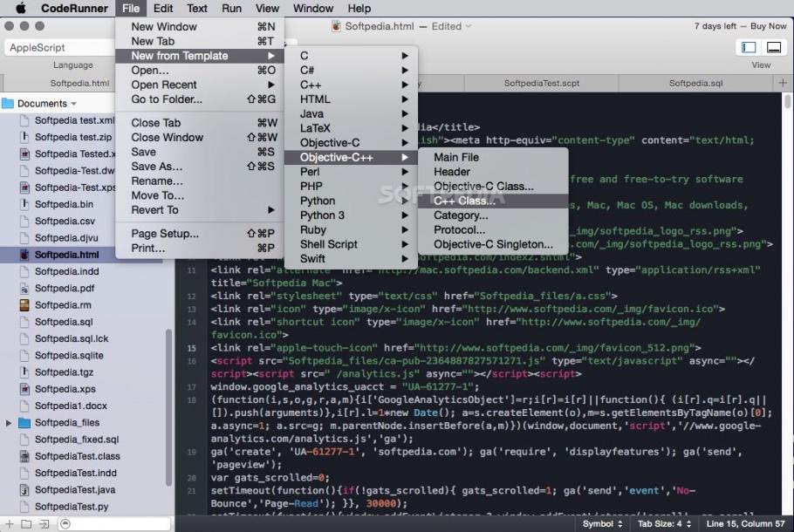Open the Documents folder dropdown
This screenshot has width=794, height=532.
point(74,104)
